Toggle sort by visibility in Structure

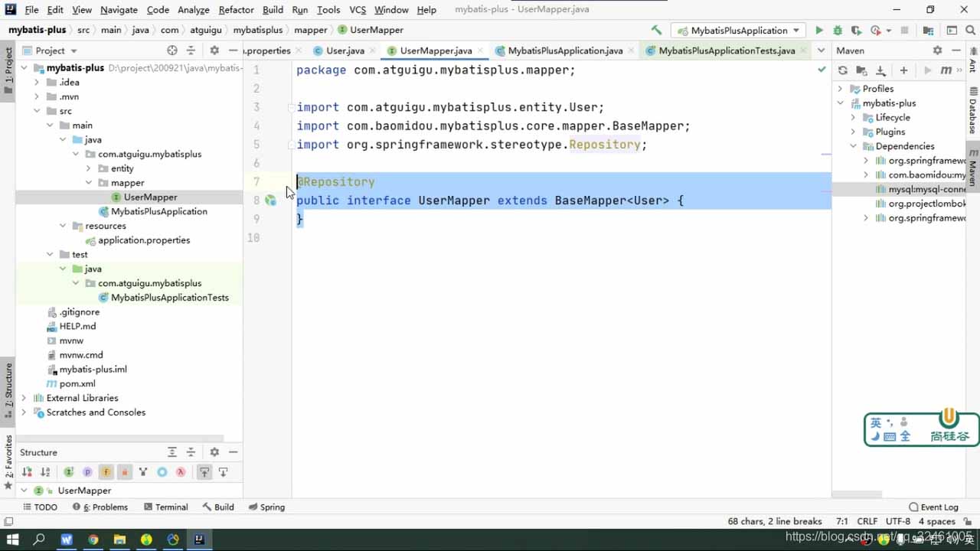pyautogui.click(x=27, y=472)
